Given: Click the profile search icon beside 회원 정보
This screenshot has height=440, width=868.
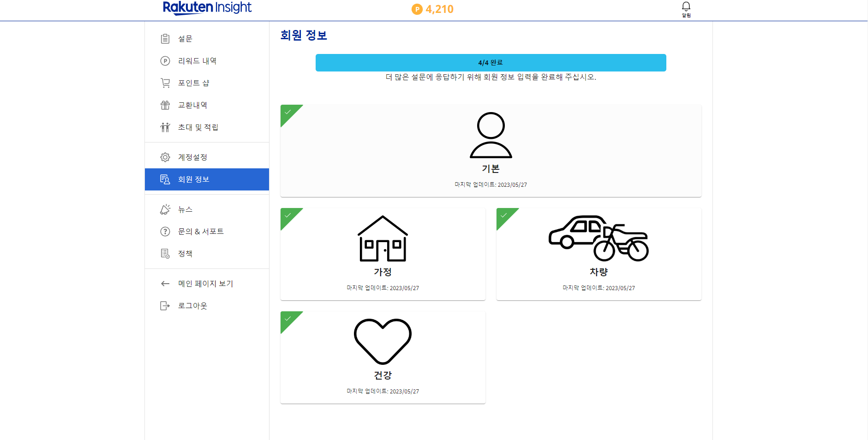Looking at the screenshot, I should pyautogui.click(x=165, y=179).
